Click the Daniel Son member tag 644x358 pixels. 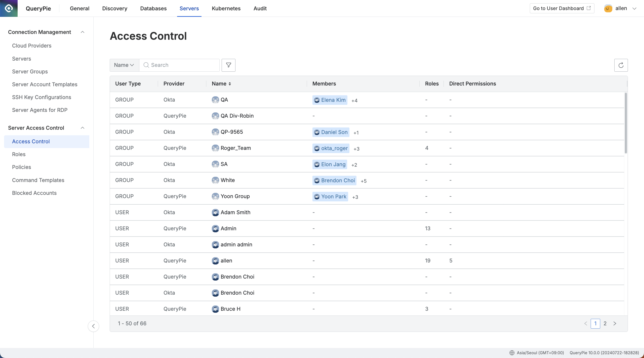click(331, 132)
